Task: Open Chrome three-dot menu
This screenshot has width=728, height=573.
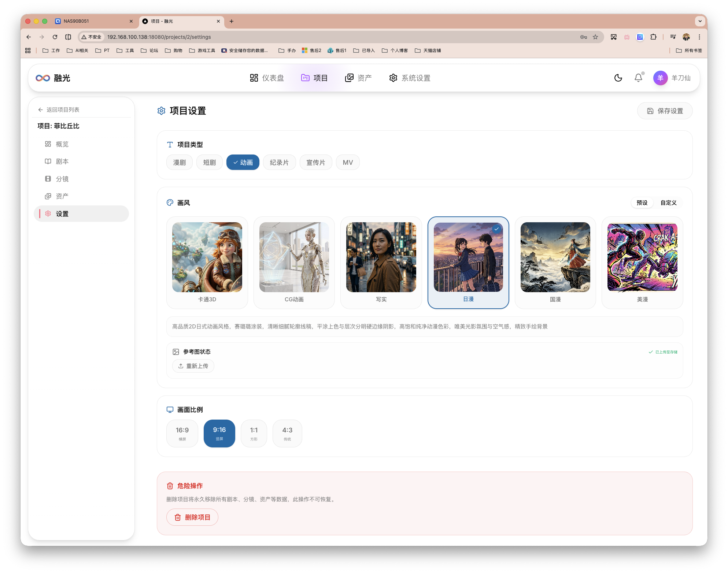Action: [x=699, y=37]
